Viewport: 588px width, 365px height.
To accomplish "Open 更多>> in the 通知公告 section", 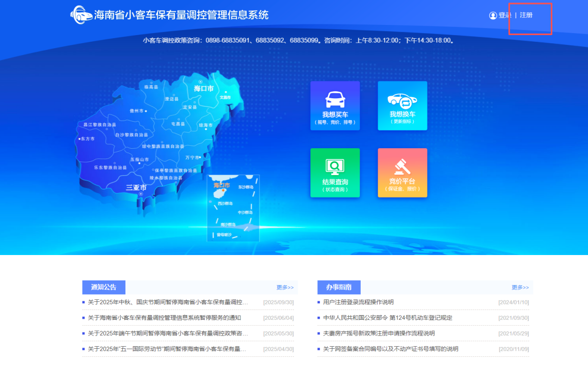I will 285,287.
